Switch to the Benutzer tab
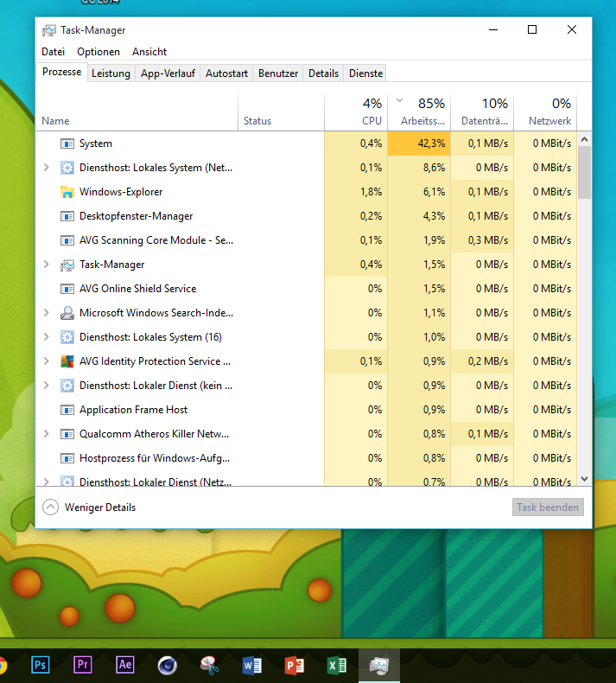 pos(277,73)
